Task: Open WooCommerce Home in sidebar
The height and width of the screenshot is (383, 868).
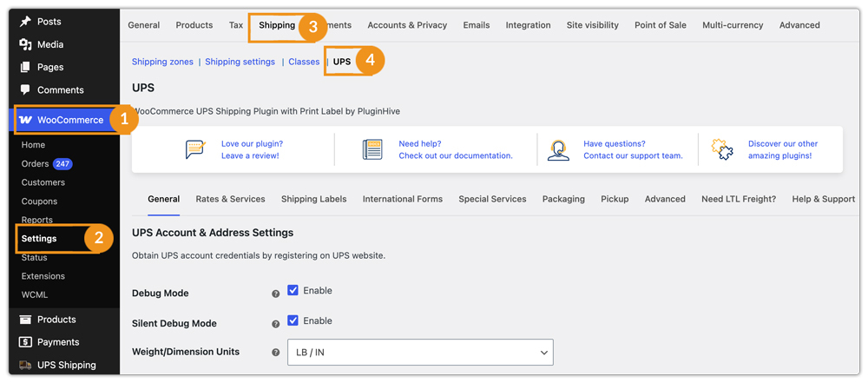Action: point(33,145)
